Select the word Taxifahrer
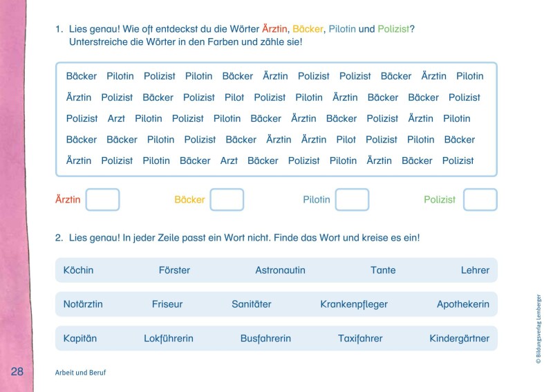Viewport: 553px width, 392px height. point(360,339)
